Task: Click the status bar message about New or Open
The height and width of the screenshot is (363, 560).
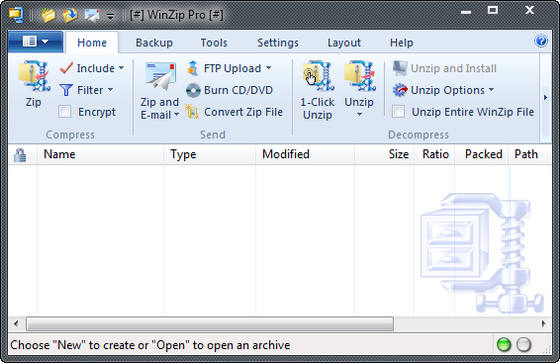Action: (150, 345)
